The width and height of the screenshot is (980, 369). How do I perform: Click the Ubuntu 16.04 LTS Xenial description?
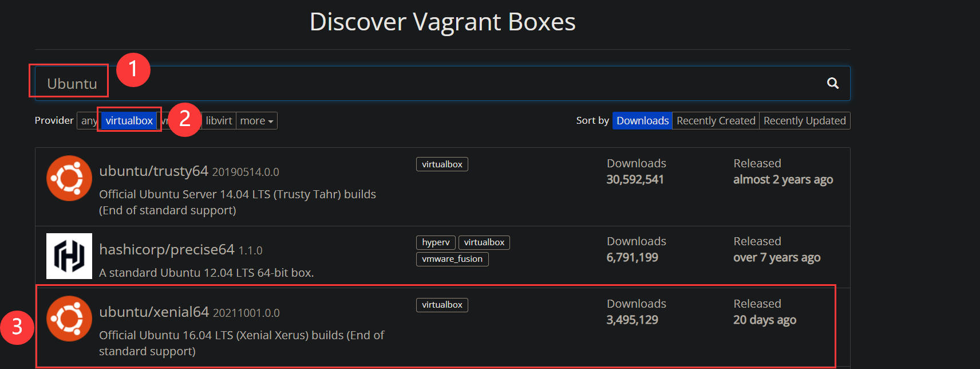[x=242, y=343]
